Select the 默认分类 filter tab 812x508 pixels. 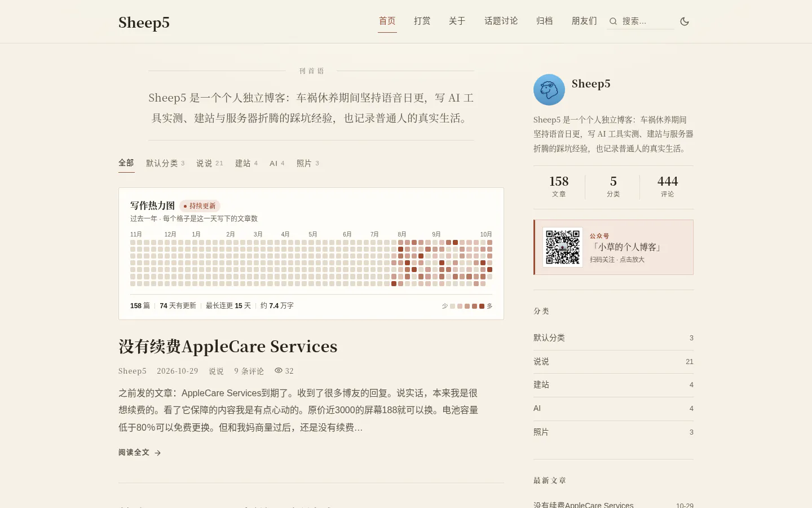coord(165,163)
